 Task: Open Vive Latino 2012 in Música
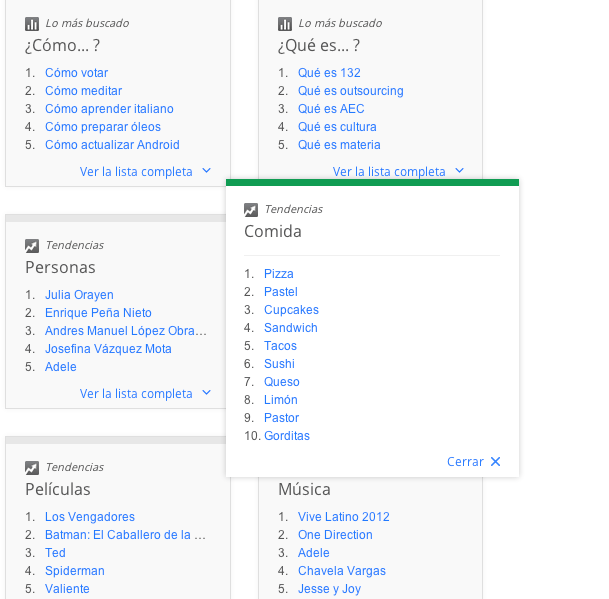pyautogui.click(x=344, y=517)
